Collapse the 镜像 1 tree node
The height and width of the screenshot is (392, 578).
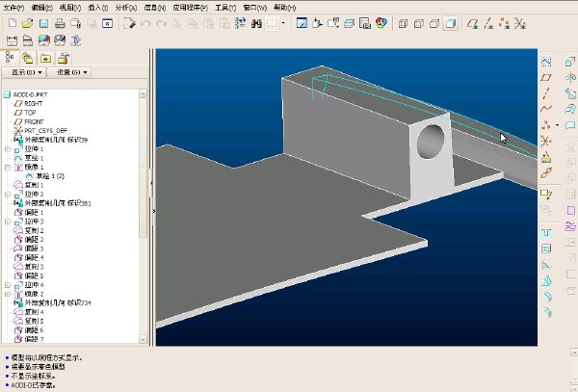pyautogui.click(x=8, y=168)
